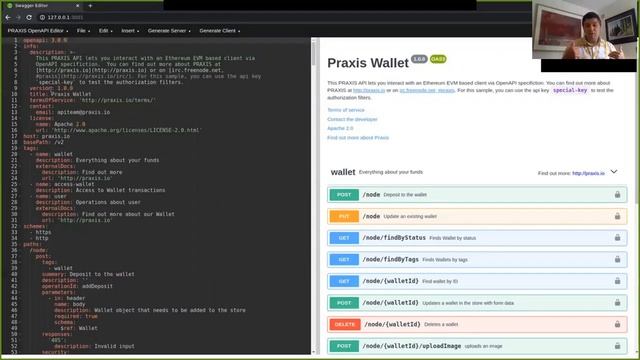Expand POST /node/{walletId}/uploadImage operation
This screenshot has width=640, height=360.
477,346
